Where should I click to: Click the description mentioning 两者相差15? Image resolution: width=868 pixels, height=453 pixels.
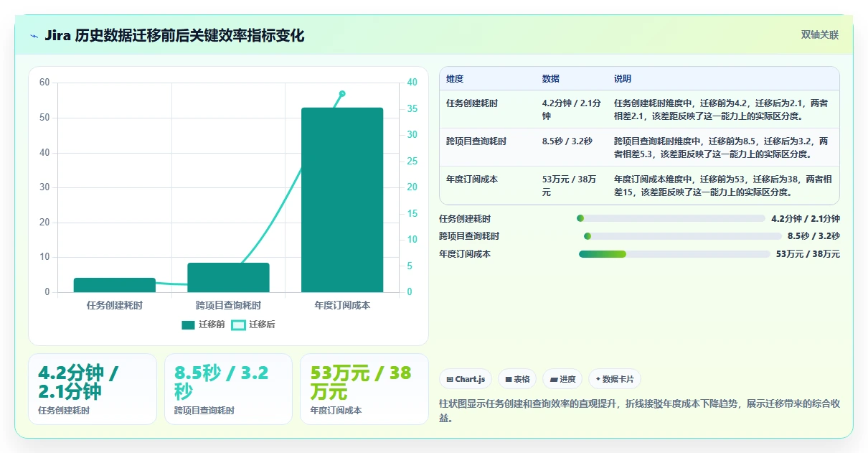pos(723,185)
